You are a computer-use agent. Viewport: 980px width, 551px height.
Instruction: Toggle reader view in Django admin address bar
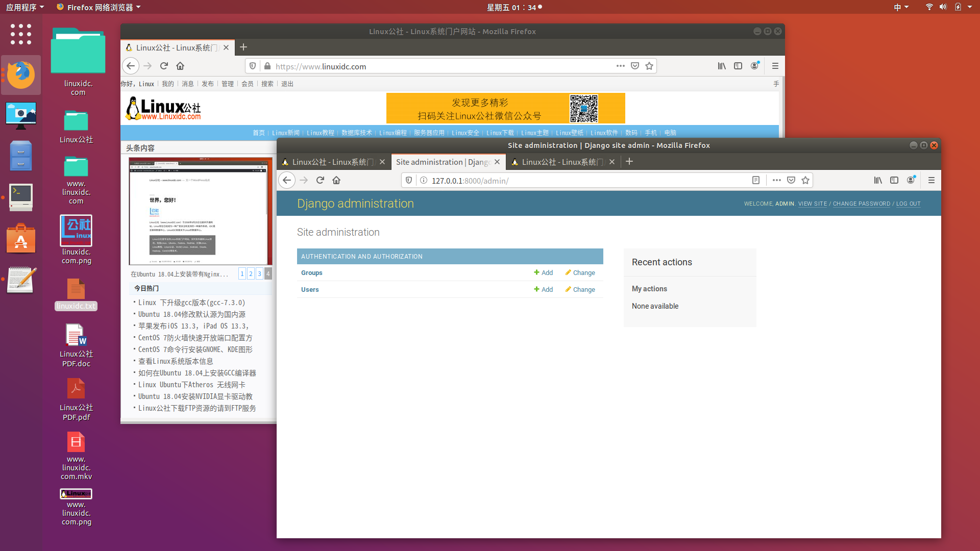point(756,180)
